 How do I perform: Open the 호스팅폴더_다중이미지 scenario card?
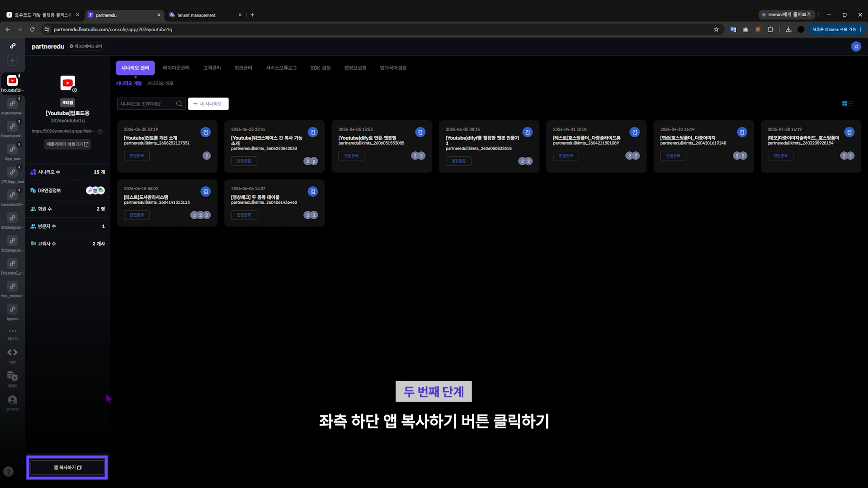point(703,146)
